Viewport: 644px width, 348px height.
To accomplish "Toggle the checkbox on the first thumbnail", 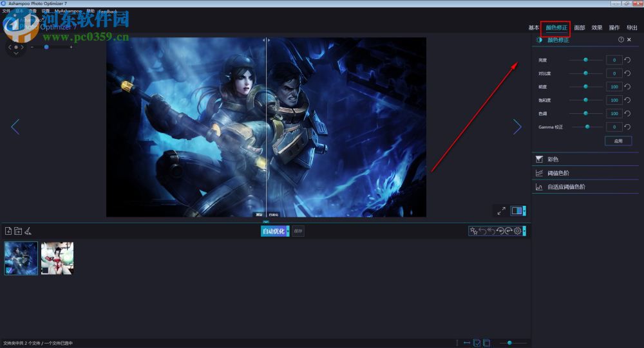I will pyautogui.click(x=9, y=270).
